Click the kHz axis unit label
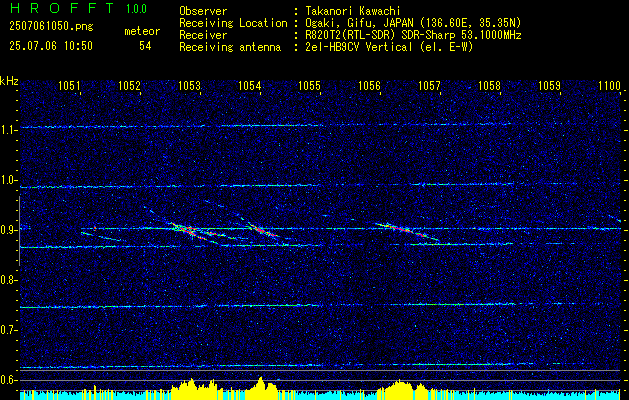Viewport: 629px width, 400px height. [x=9, y=81]
